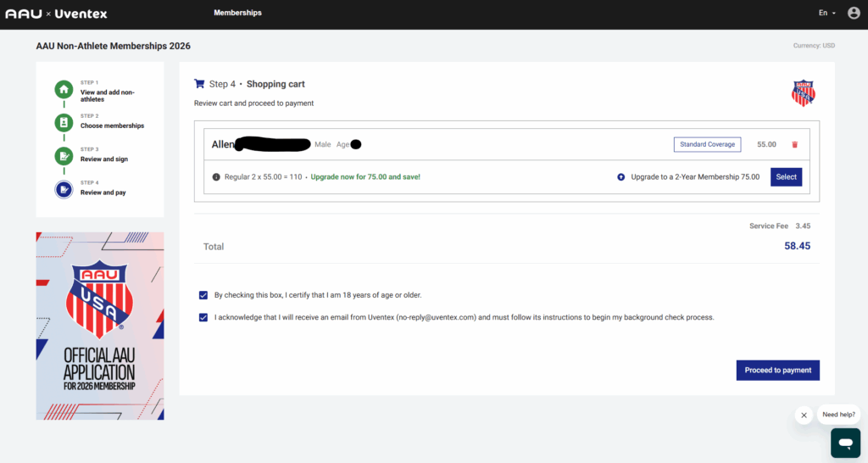868x463 pixels.
Task: Click the Step 2 memberships icon
Action: (x=64, y=123)
